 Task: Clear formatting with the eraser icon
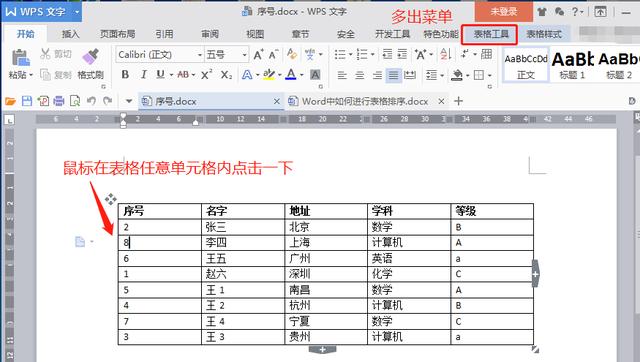pos(292,54)
